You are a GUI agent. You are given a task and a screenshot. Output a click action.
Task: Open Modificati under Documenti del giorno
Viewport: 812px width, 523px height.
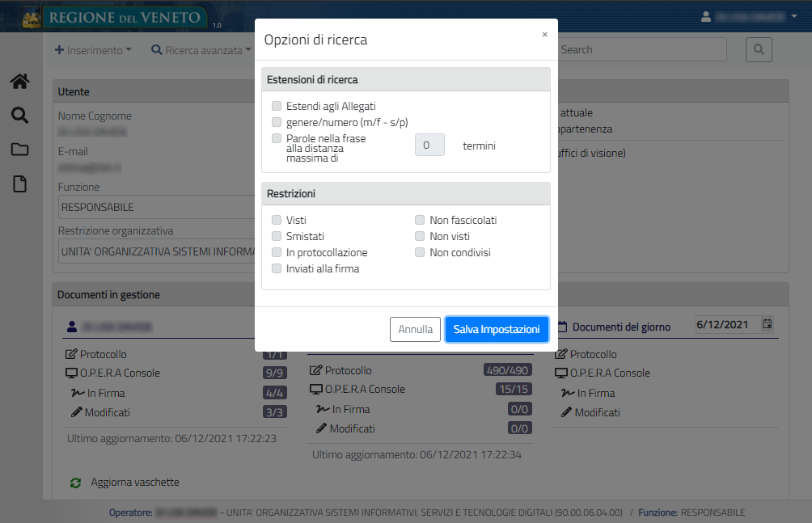click(x=590, y=413)
